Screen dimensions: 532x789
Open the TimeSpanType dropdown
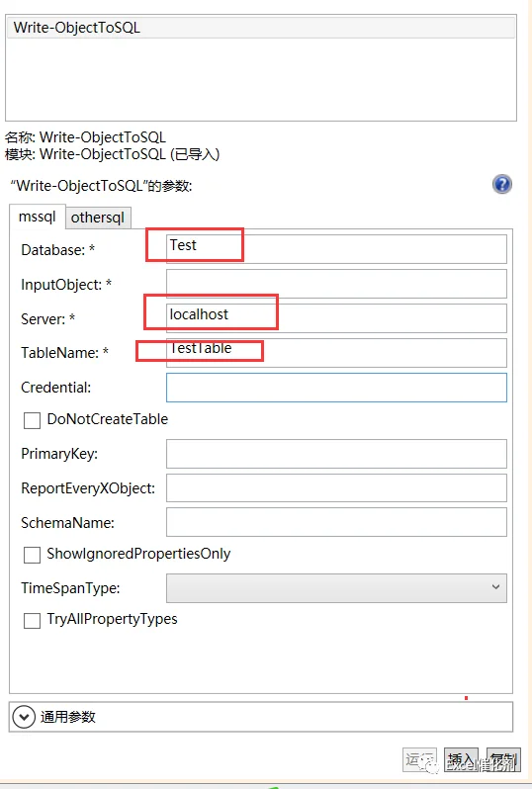336,587
